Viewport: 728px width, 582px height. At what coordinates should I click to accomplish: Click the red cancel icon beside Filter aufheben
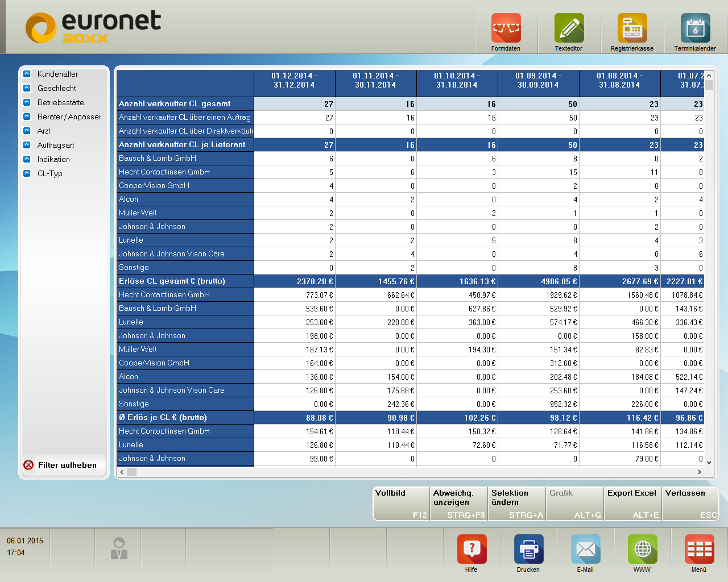click(x=28, y=465)
